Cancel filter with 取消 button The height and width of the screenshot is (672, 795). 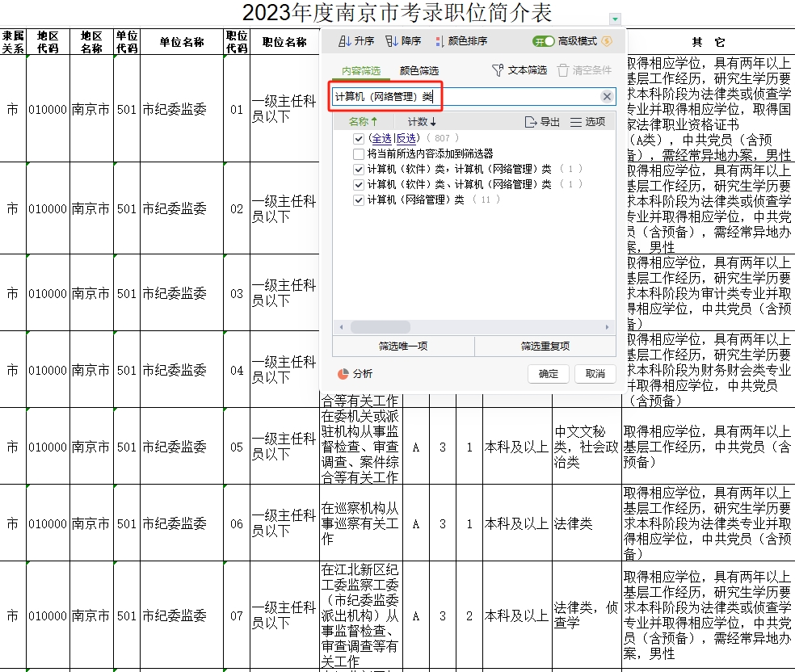click(x=595, y=373)
